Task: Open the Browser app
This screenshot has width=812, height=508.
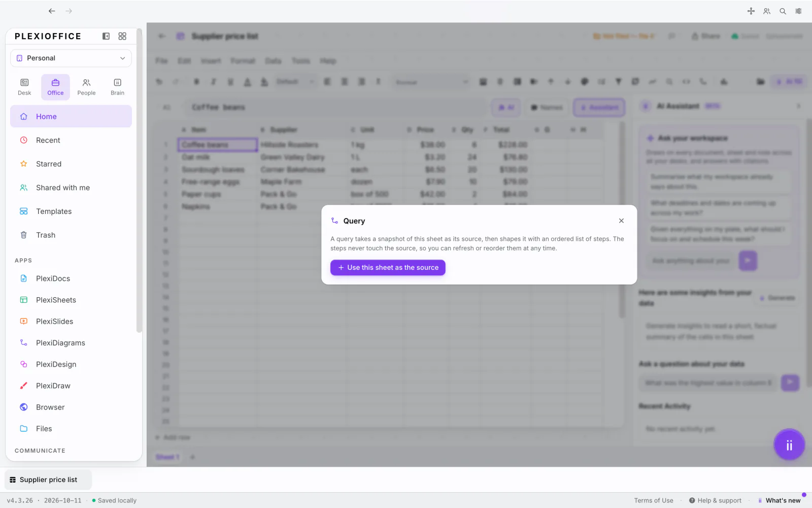Action: coord(71,407)
